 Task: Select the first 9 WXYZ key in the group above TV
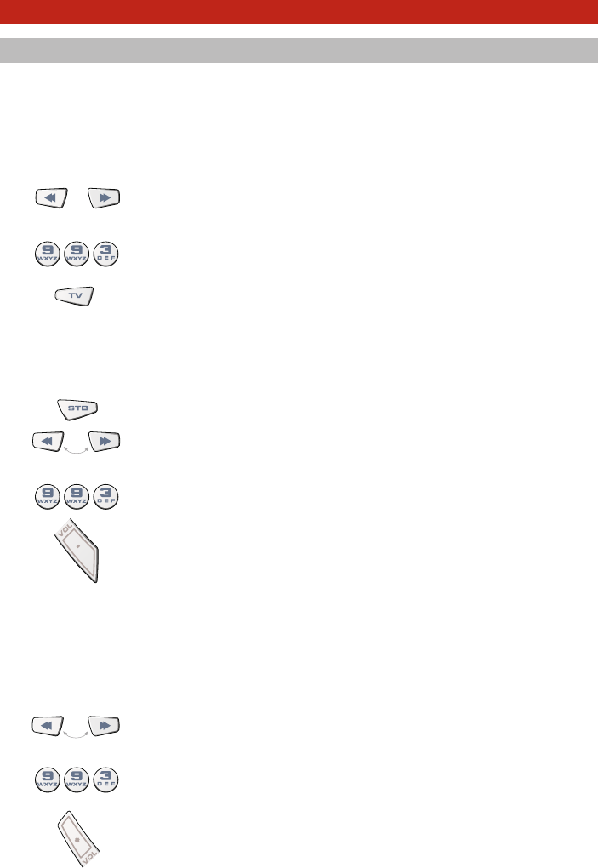point(48,254)
